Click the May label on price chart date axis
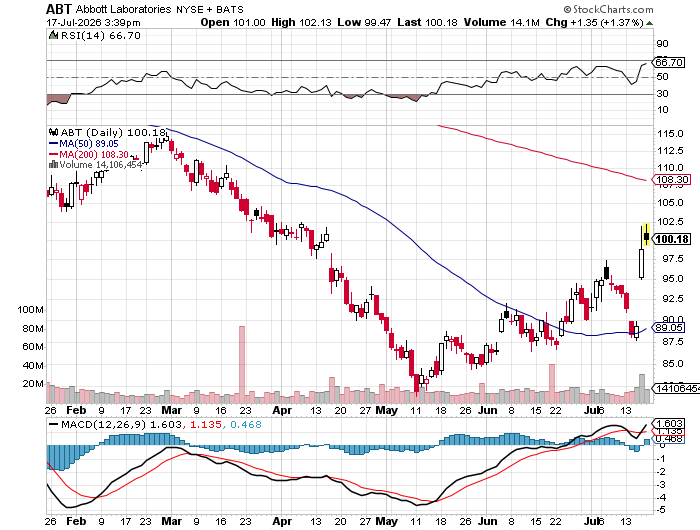 [x=386, y=410]
